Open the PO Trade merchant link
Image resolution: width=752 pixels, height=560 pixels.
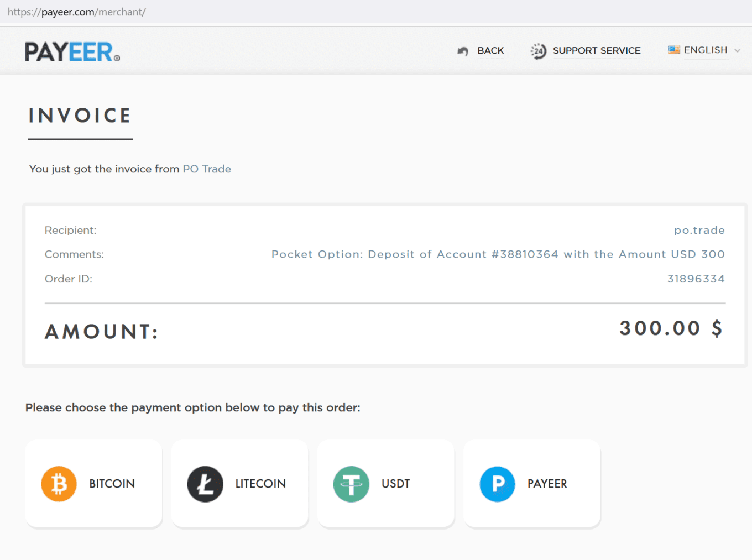207,169
